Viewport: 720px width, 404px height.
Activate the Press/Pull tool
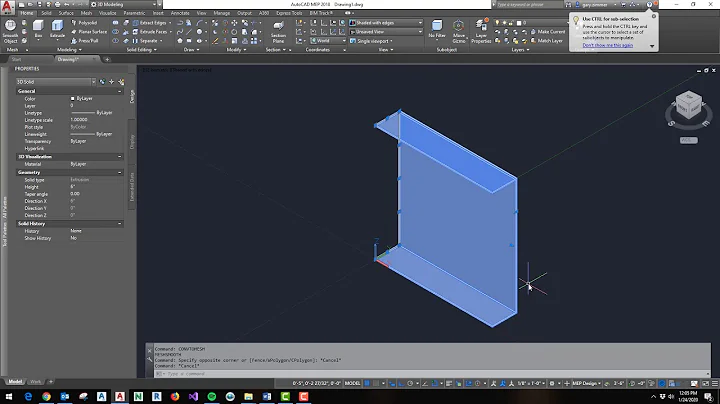84,41
